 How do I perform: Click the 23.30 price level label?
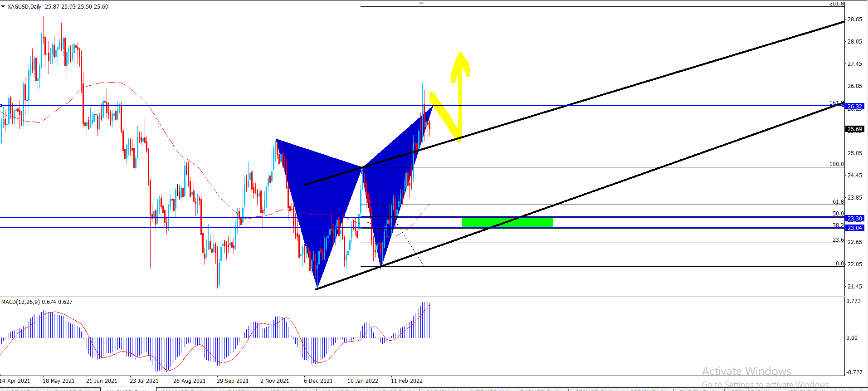[855, 219]
